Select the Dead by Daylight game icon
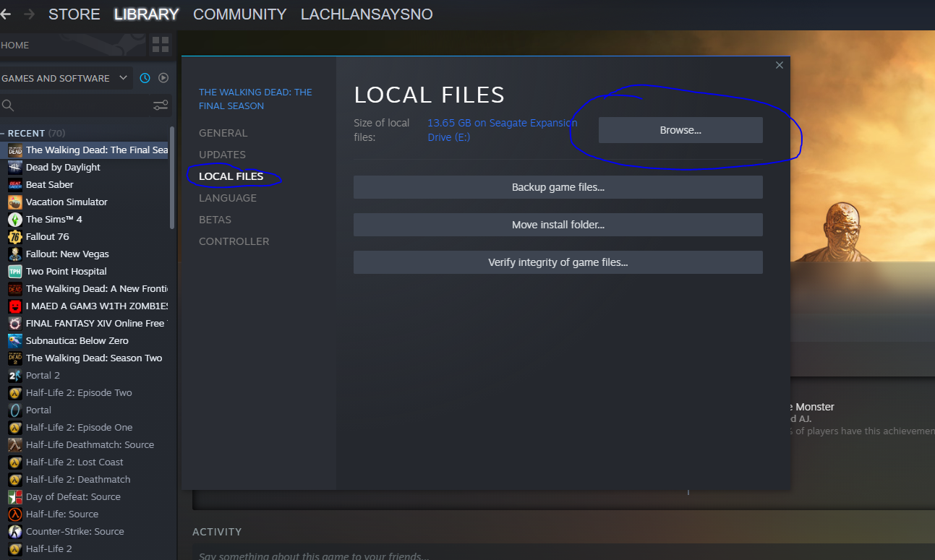The image size is (935, 560). point(15,167)
